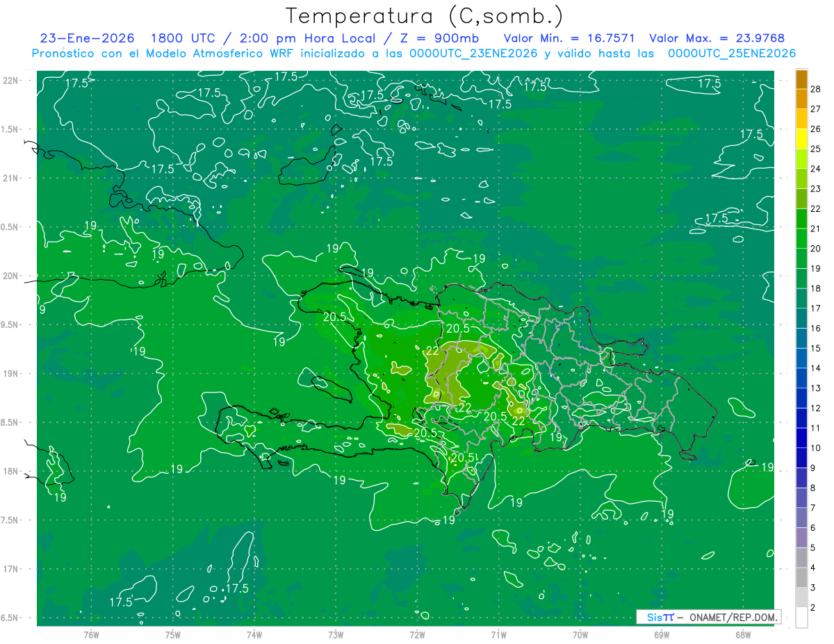Click the '12' label on the color scale
This screenshot has height=644, width=834.
click(815, 408)
